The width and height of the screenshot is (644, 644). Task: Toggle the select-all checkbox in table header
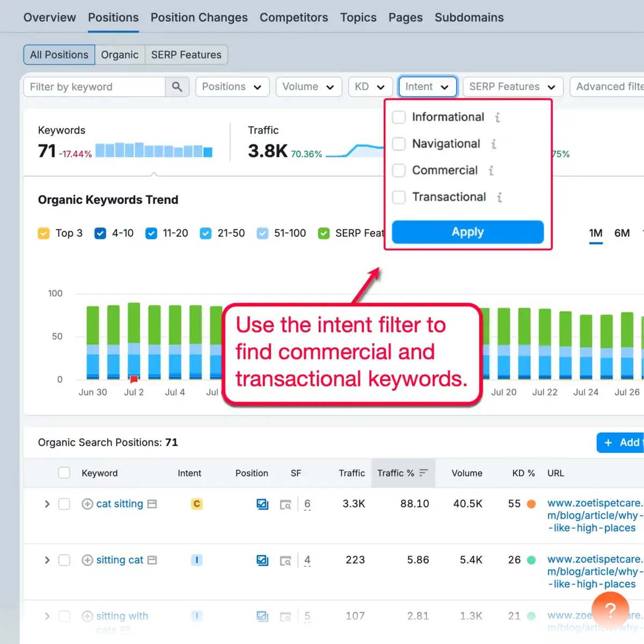(x=64, y=473)
